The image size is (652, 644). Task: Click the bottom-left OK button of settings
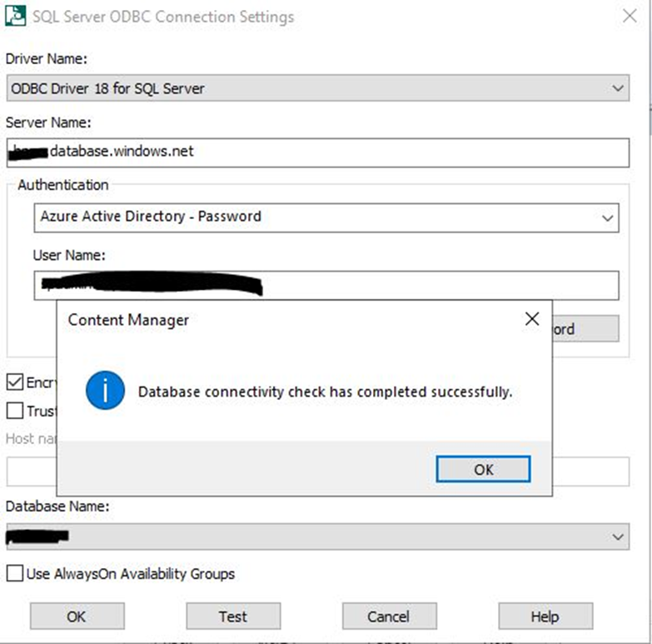pos(77,617)
